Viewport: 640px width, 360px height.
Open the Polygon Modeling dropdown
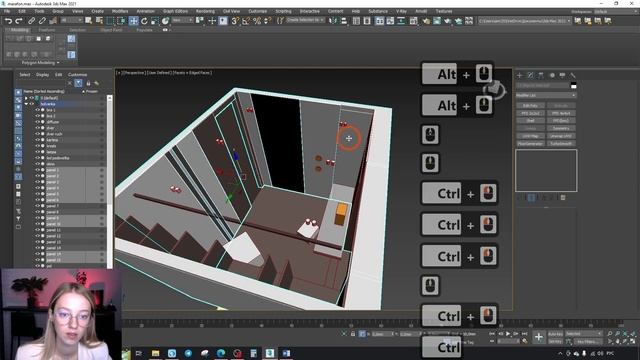tap(40, 63)
